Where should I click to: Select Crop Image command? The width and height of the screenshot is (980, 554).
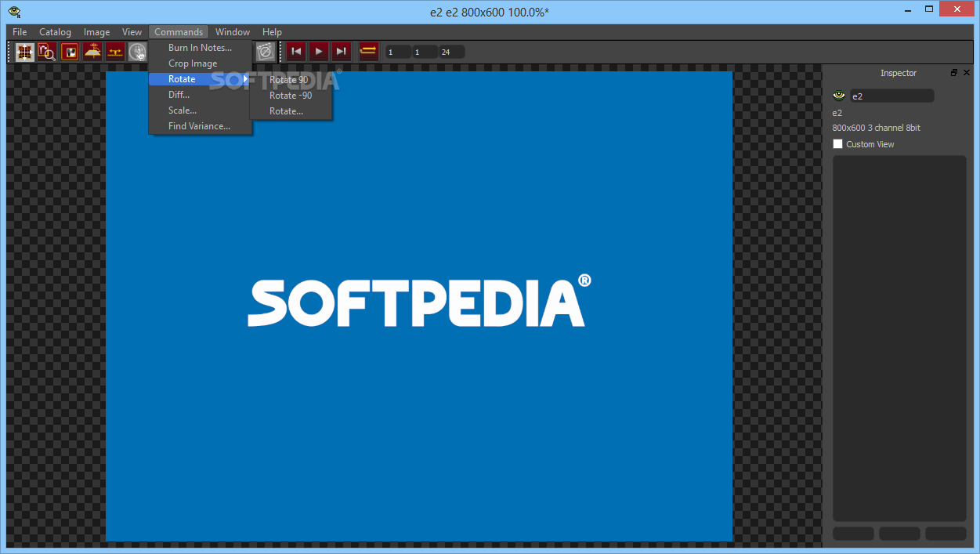click(x=200, y=63)
